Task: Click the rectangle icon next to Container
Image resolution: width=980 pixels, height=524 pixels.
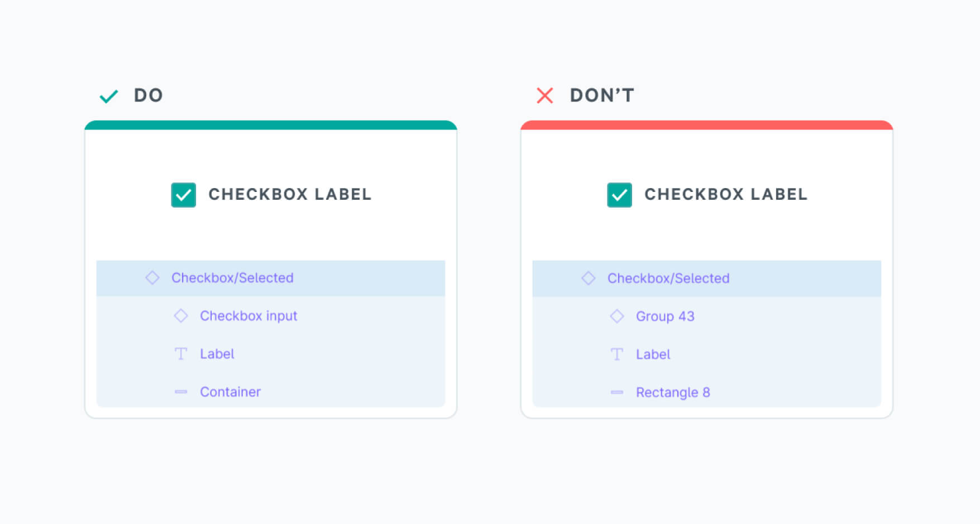Action: point(181,392)
